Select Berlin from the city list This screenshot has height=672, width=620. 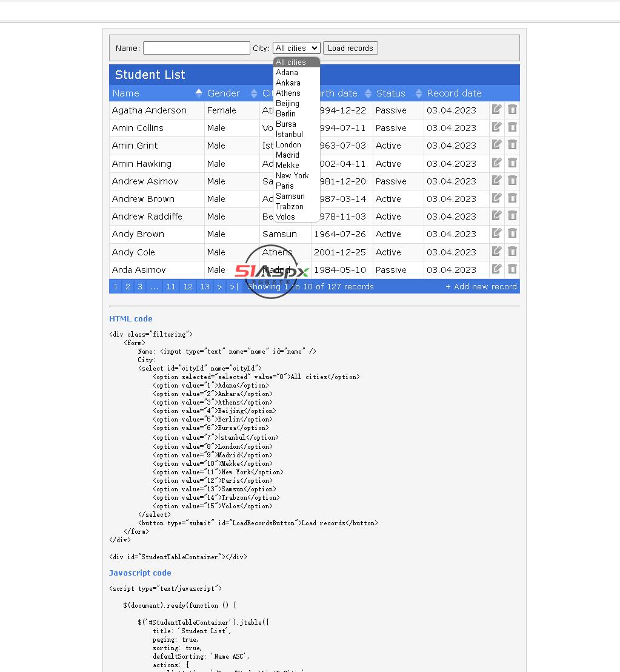[x=296, y=113]
